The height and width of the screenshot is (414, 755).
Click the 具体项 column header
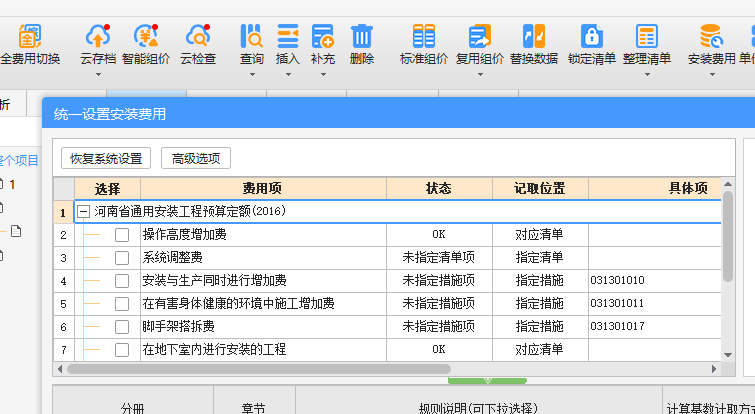[655, 189]
